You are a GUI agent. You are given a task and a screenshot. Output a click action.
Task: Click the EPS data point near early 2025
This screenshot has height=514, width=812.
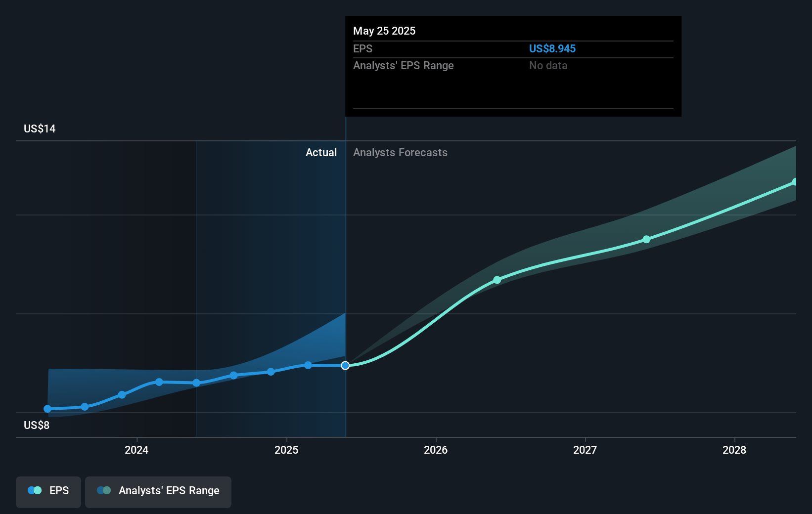(308, 365)
